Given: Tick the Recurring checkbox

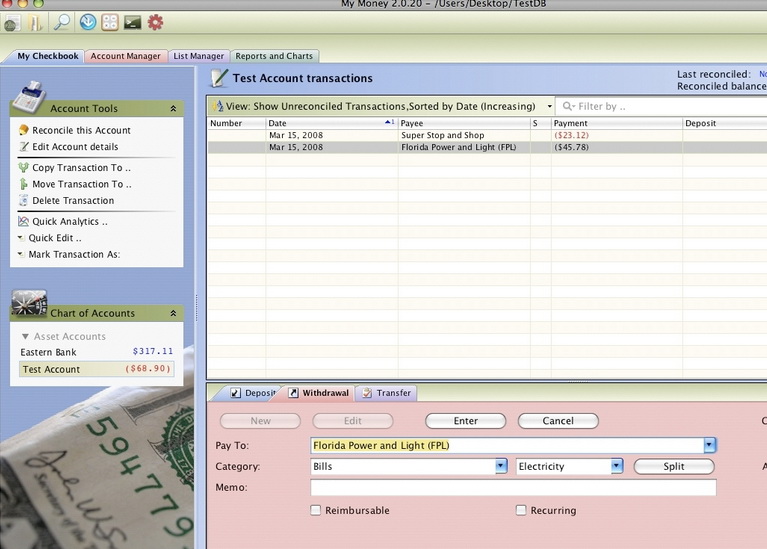Looking at the screenshot, I should [521, 510].
